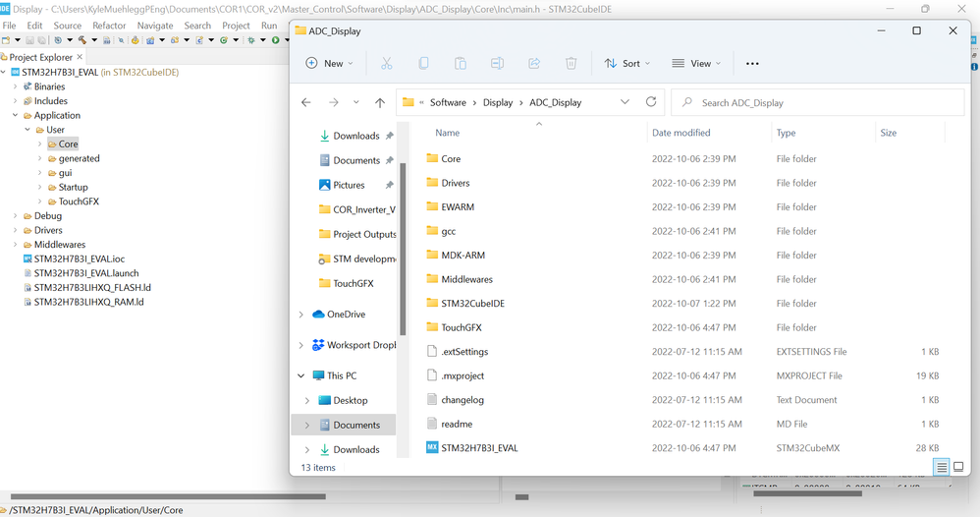The width and height of the screenshot is (980, 517).
Task: Click the New C Source File icon
Action: click(199, 40)
